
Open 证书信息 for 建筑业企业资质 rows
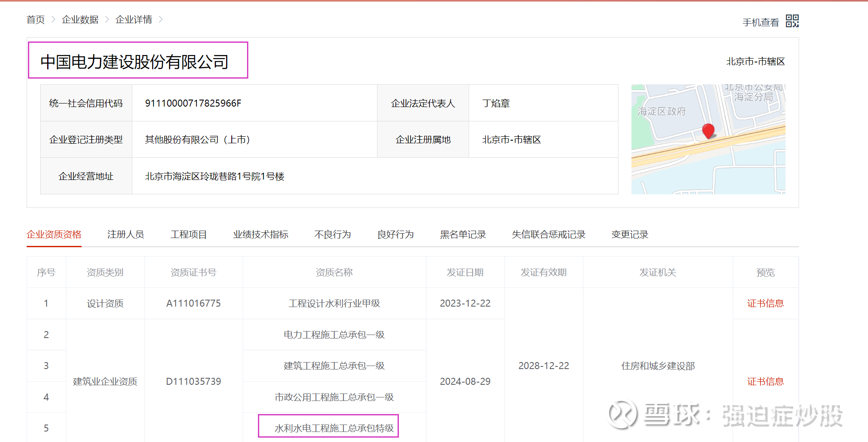coord(765,381)
